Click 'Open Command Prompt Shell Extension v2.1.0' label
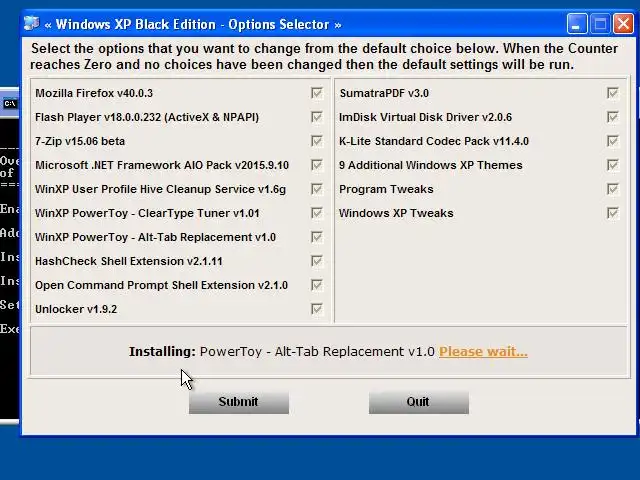 point(162,285)
